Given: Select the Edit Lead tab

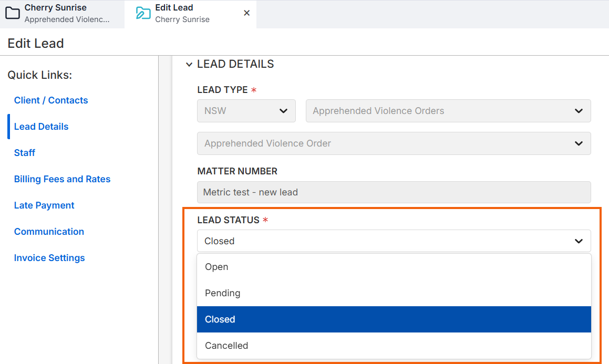Looking at the screenshot, I should [x=182, y=13].
